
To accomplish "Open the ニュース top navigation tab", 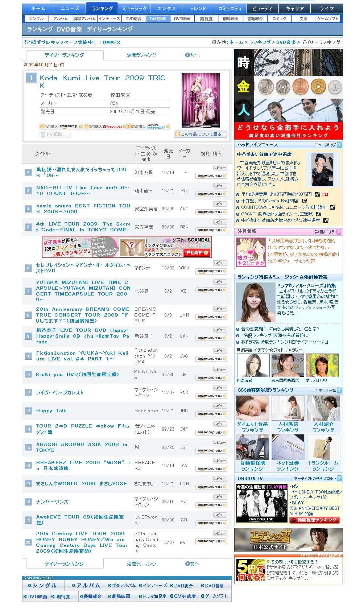I will click(70, 8).
